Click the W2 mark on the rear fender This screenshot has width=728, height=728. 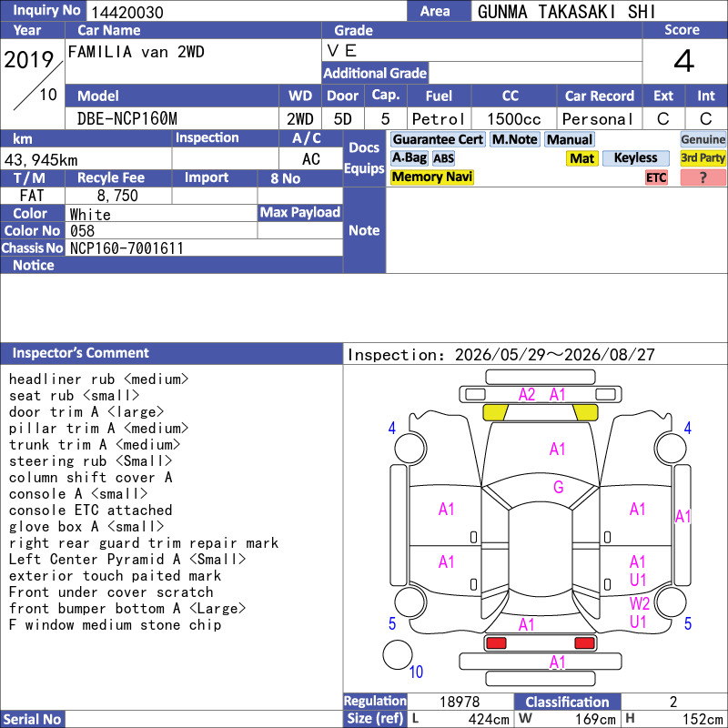(639, 603)
